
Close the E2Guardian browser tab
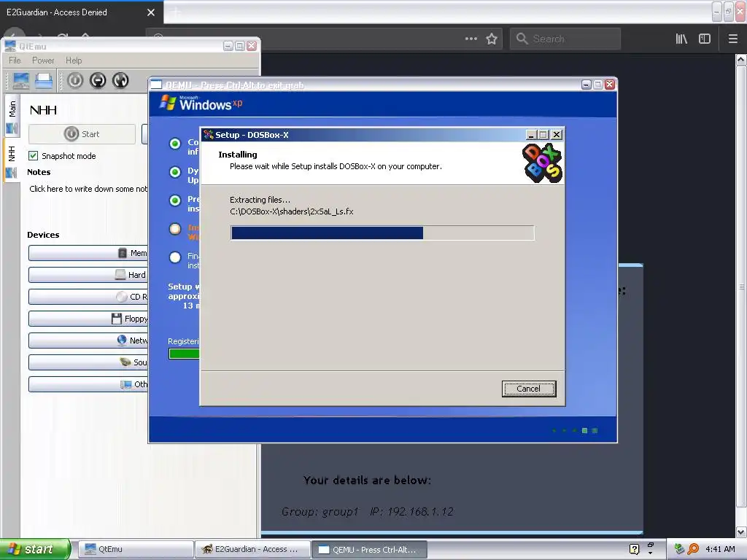pyautogui.click(x=151, y=12)
